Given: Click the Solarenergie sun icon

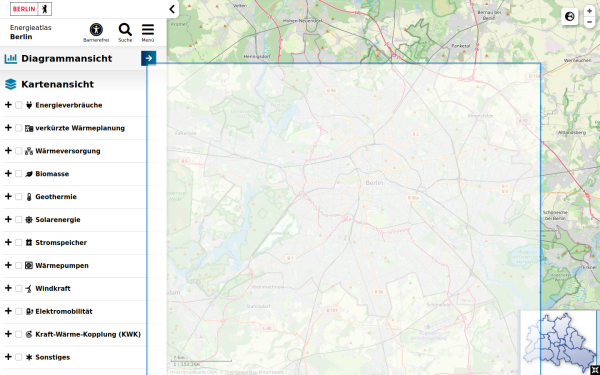Looking at the screenshot, I should click(x=29, y=220).
